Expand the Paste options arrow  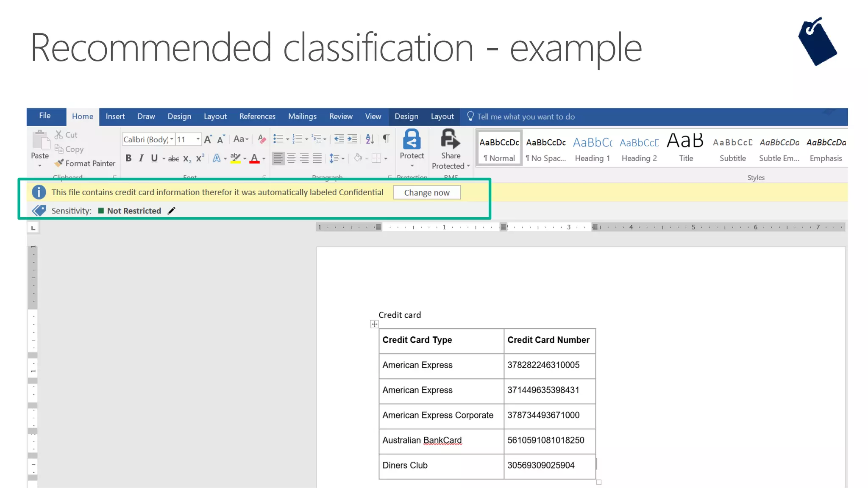coord(40,166)
